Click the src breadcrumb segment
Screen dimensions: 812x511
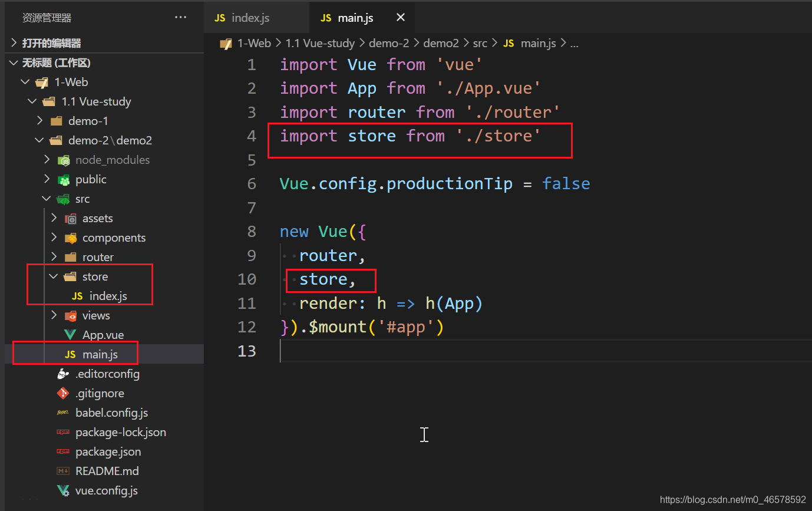point(480,43)
